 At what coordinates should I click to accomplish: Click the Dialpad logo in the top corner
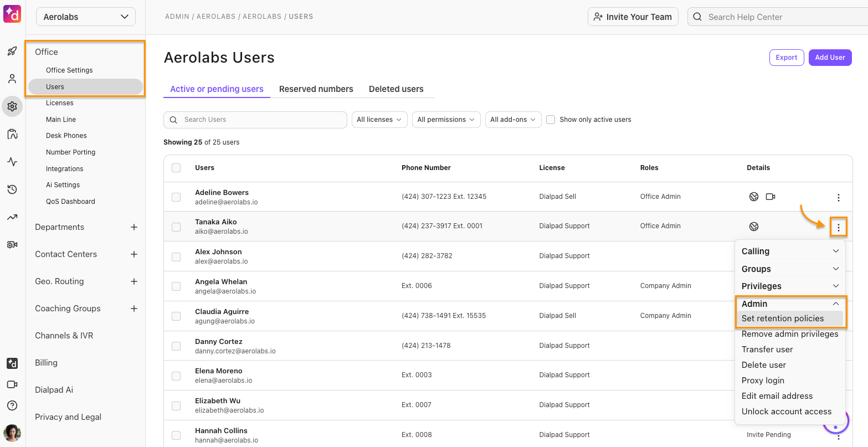[x=12, y=14]
